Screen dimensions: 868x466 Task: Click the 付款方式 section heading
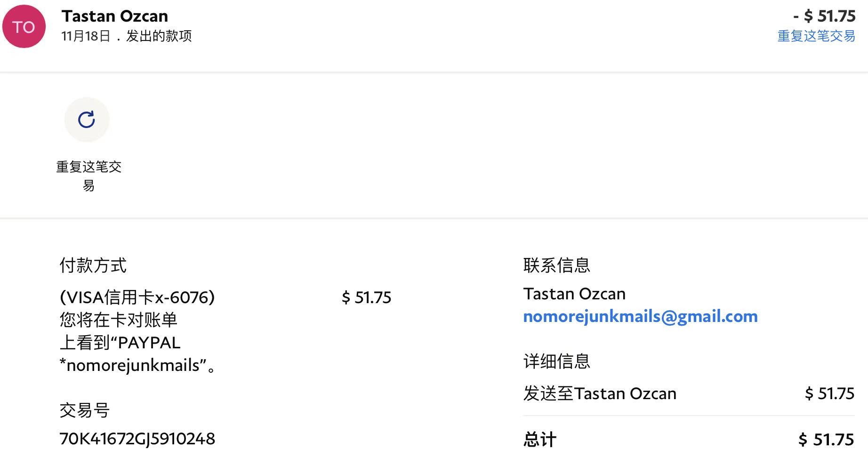(x=93, y=265)
